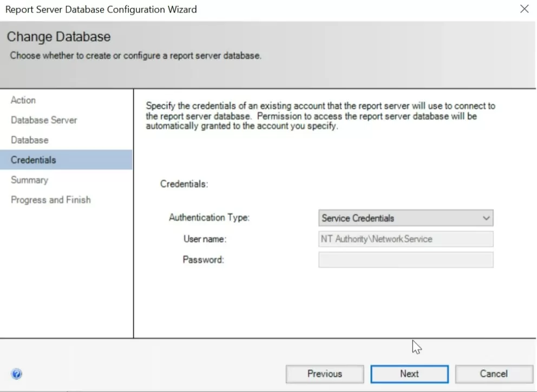Click the NT Authority NetworkService username text

[363, 239]
